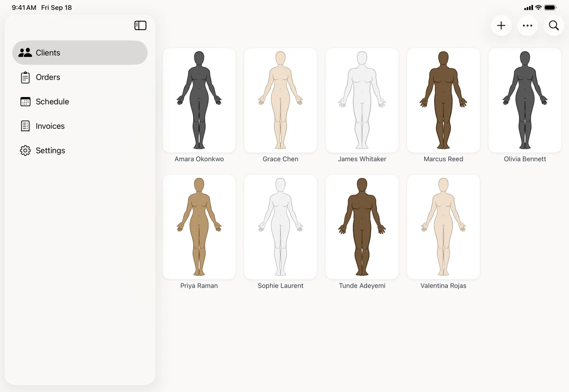The image size is (569, 392).
Task: Open Settings from the sidebar
Action: click(80, 150)
